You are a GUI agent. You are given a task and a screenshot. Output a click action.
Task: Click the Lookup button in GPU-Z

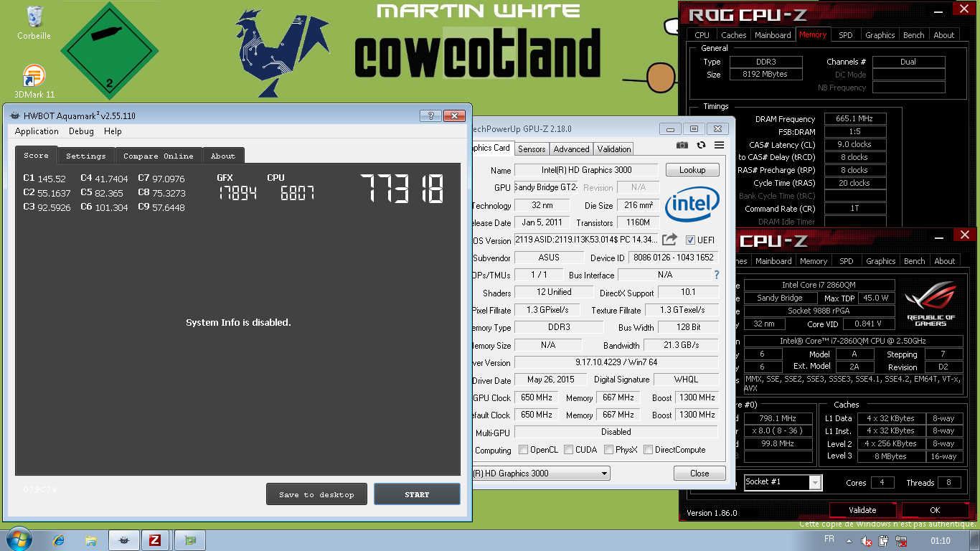692,170
